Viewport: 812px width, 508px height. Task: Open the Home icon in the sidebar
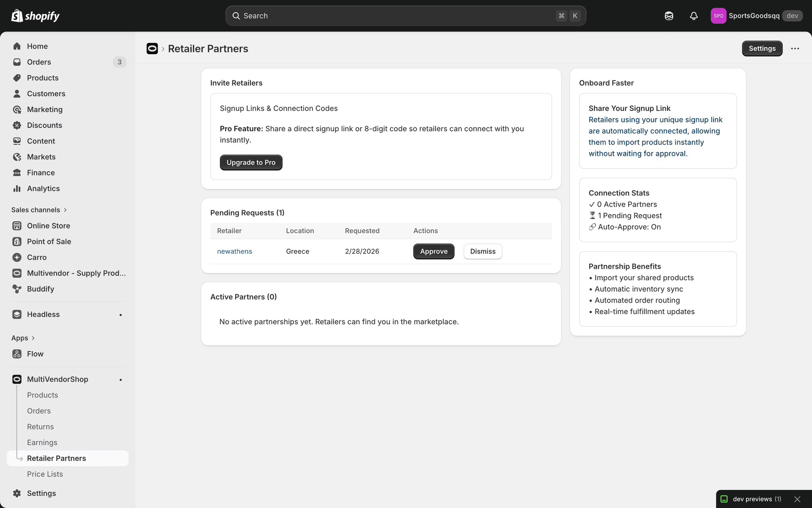click(x=16, y=46)
